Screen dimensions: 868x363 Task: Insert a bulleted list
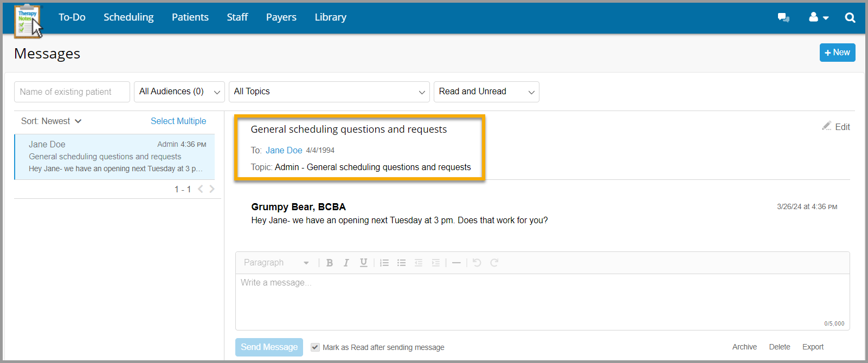(401, 263)
